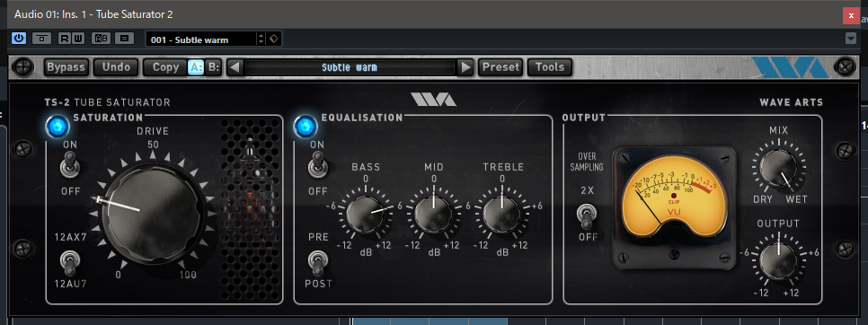Step presets with the up/down arrows
Image resolution: width=868 pixels, height=325 pixels.
(x=261, y=40)
